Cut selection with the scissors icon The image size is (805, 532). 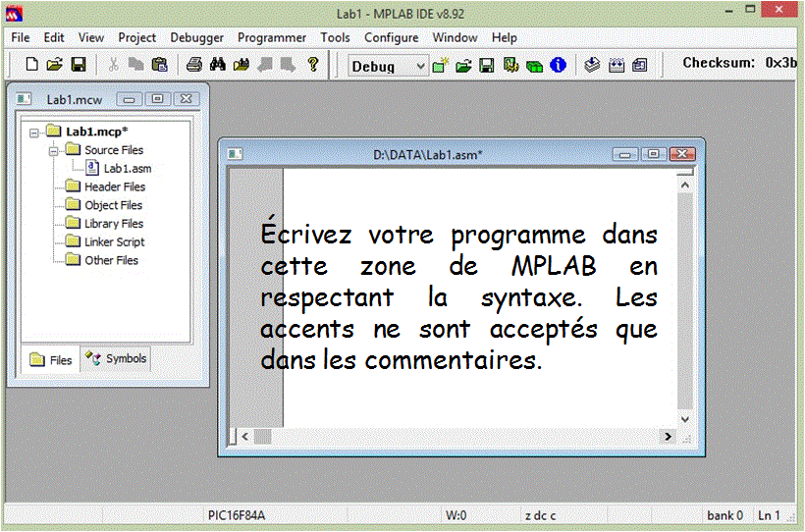(x=113, y=64)
